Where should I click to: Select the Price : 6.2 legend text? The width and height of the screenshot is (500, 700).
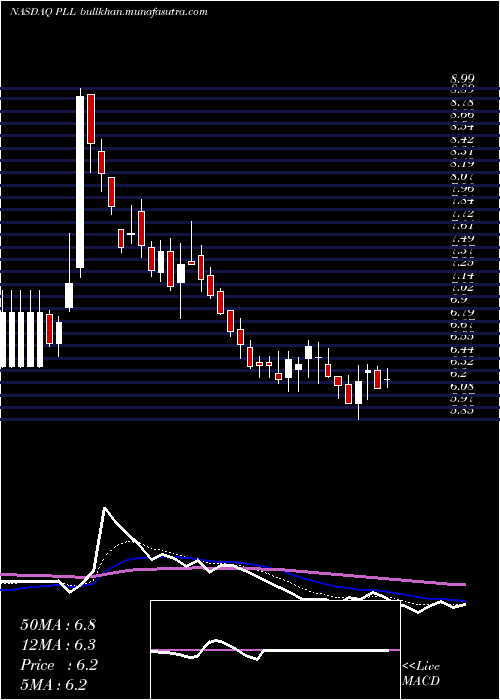coord(58,665)
